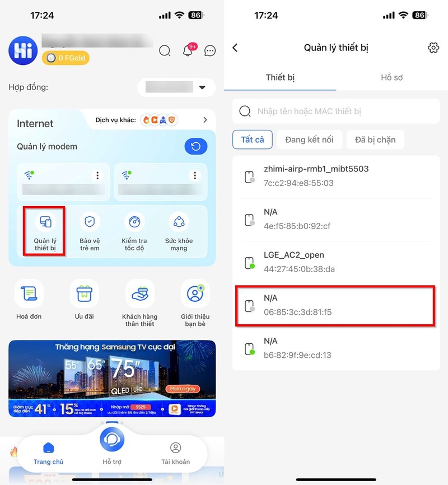The height and width of the screenshot is (485, 448).
Task: Select the first WiFi network card
Action: click(x=63, y=182)
